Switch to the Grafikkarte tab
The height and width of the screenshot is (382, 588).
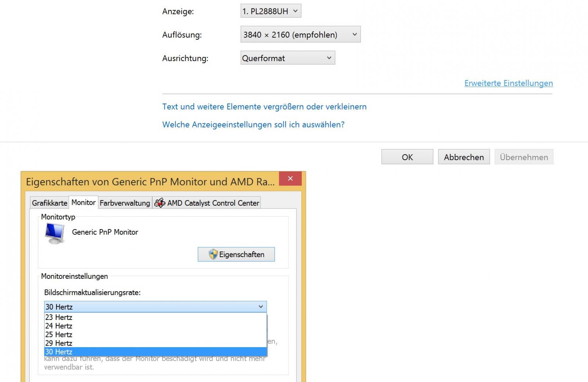pyautogui.click(x=50, y=203)
